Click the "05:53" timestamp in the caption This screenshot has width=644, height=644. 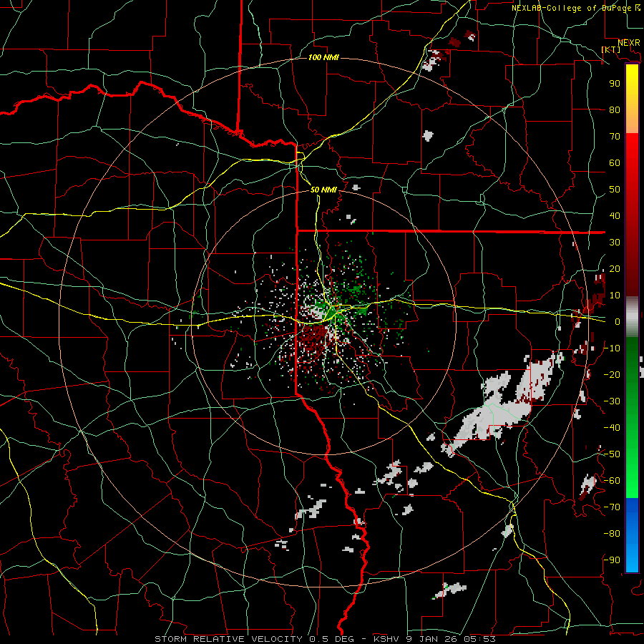pyautogui.click(x=479, y=639)
